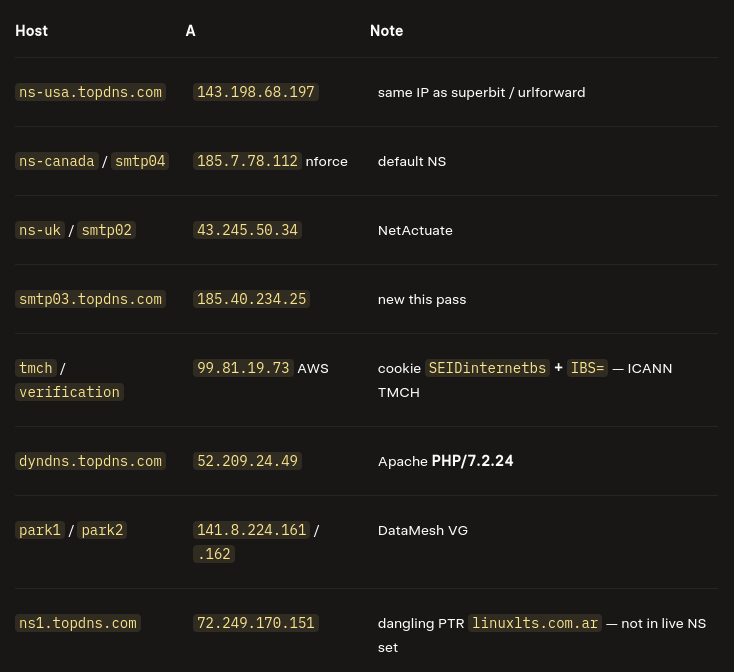The width and height of the screenshot is (734, 672).
Task: Click the Note column header
Action: [x=387, y=31]
